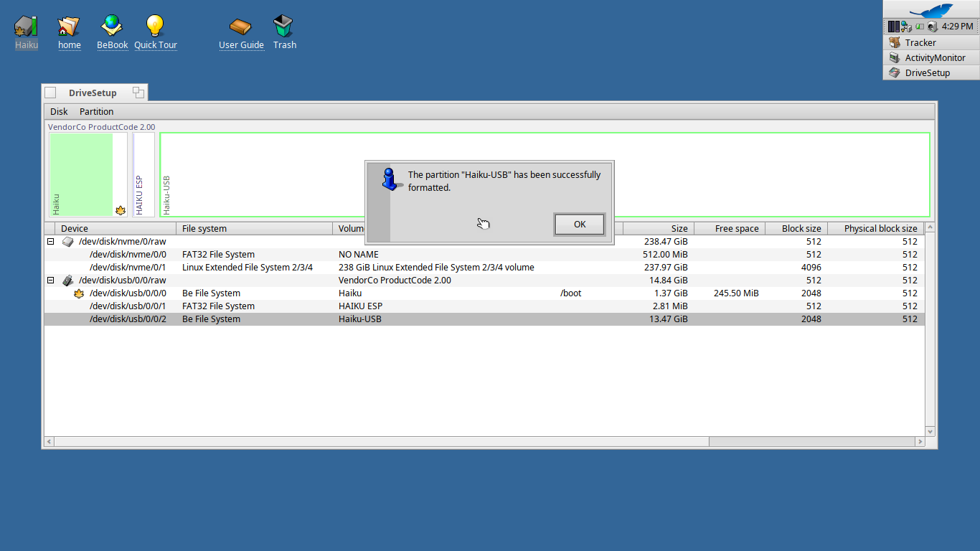Click the File system column header
The image size is (980, 551).
point(254,229)
